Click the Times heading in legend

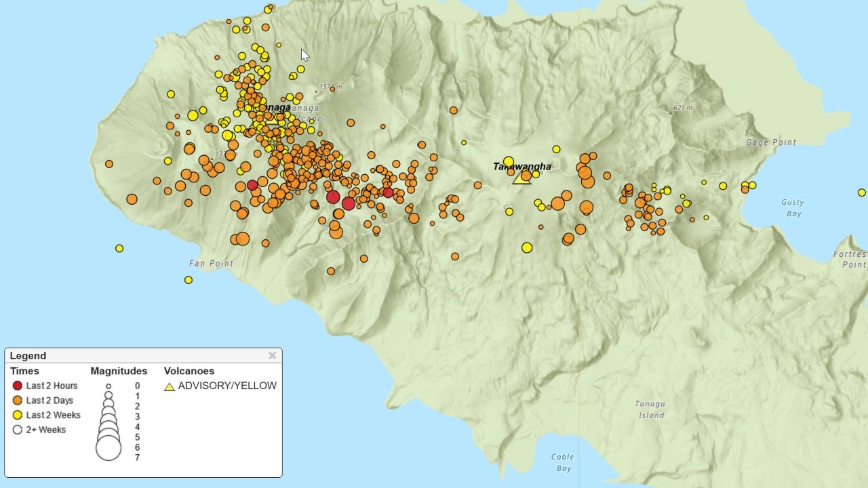pos(24,371)
